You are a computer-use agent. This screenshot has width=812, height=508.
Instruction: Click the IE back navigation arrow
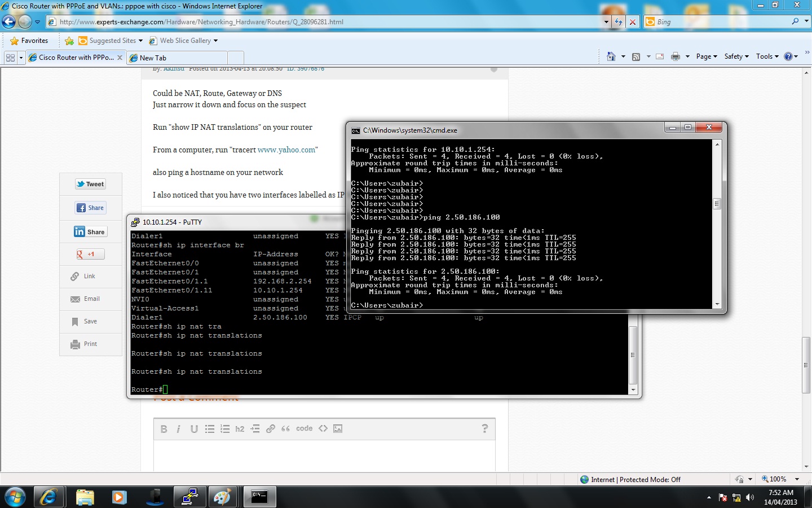[x=8, y=22]
